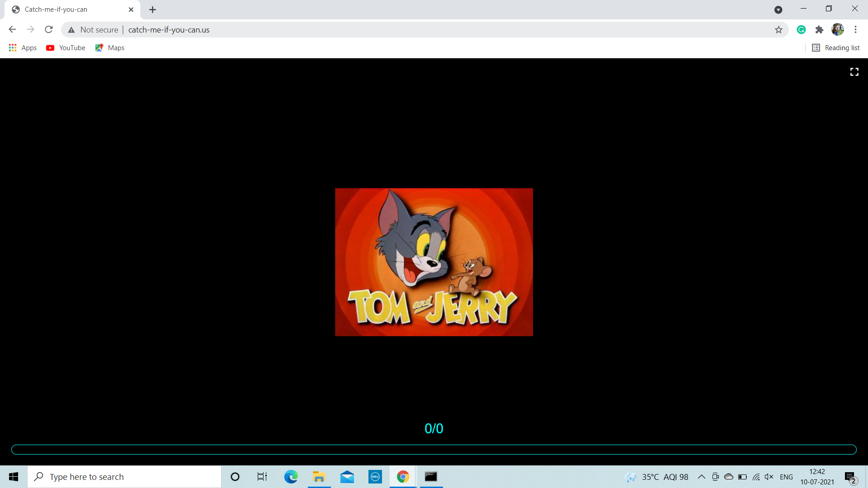The image size is (868, 488).
Task: Reload the current page
Action: [x=49, y=30]
